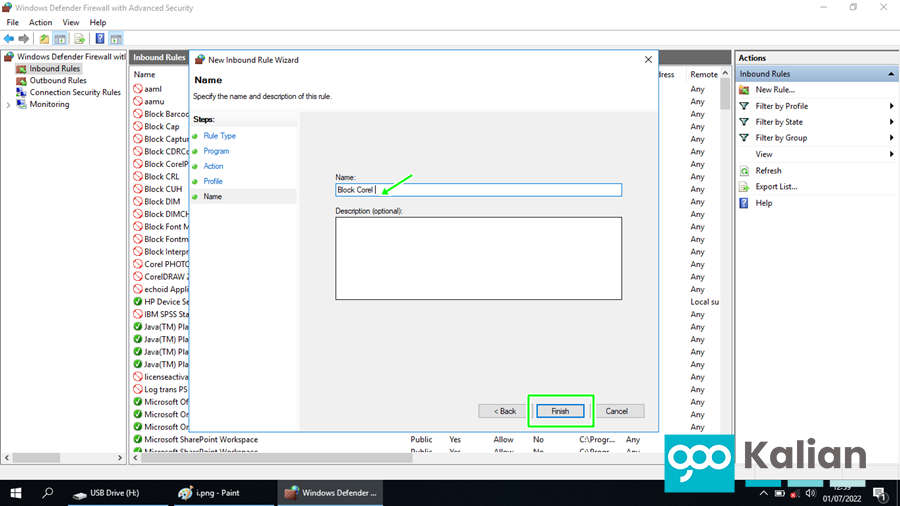Click the left pane horizontal scrollbar thumb
Screen dimensions: 900x506
click(36, 458)
